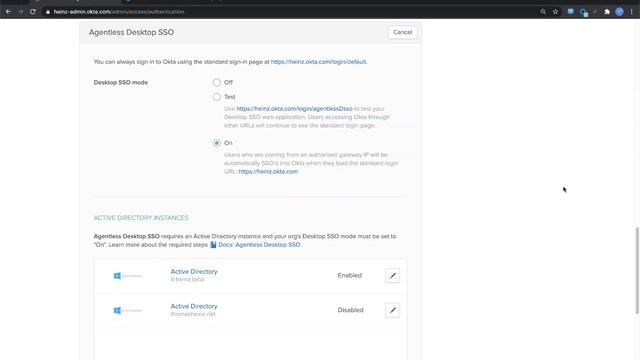Open the Chrome profile avatar

click(x=619, y=12)
